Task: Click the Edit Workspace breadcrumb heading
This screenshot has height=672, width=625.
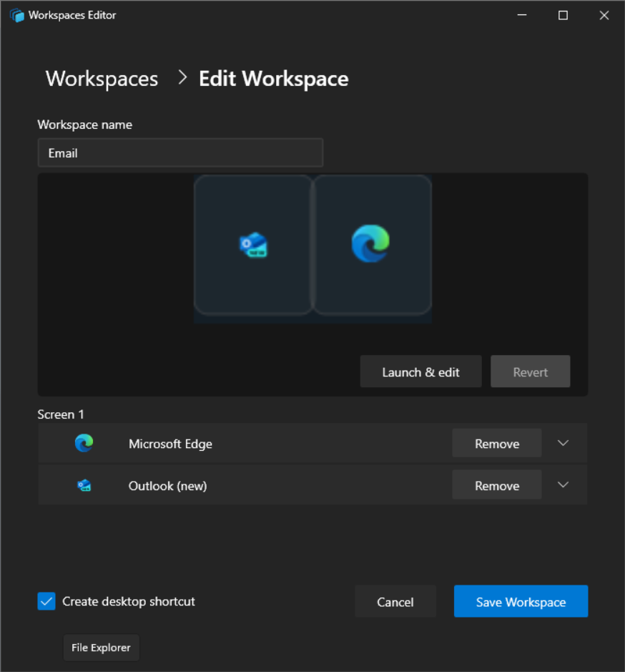Action: click(274, 79)
